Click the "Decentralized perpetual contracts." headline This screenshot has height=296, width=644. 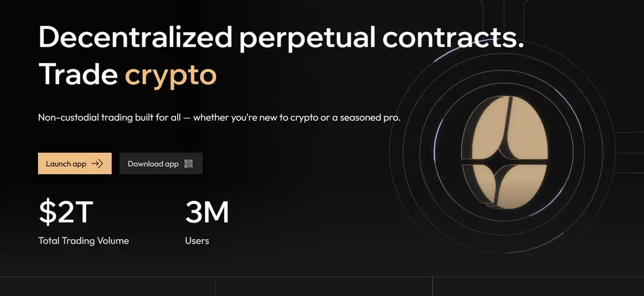(281, 39)
